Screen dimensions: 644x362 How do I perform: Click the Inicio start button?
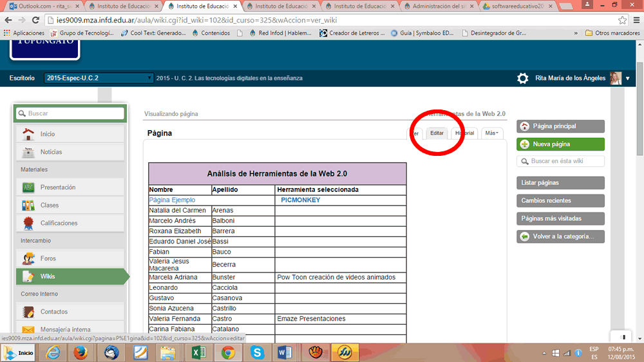click(x=19, y=352)
